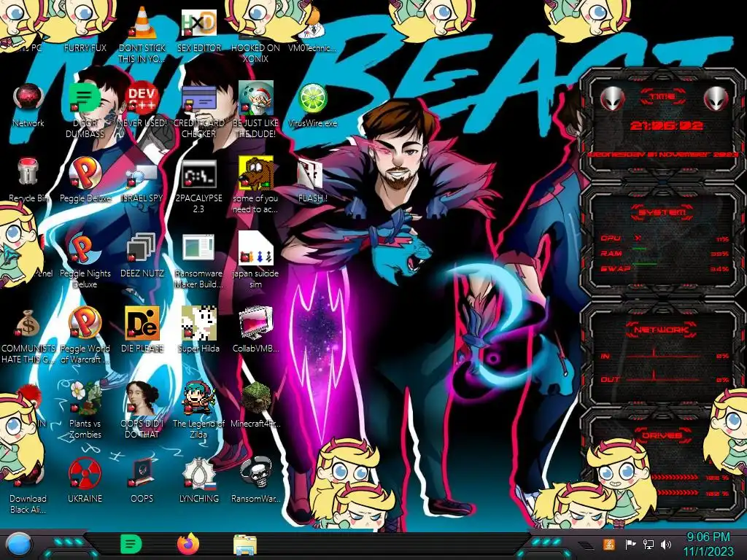The width and height of the screenshot is (747, 560).
Task: Open the Action Center flag tray icon
Action: [x=631, y=544]
